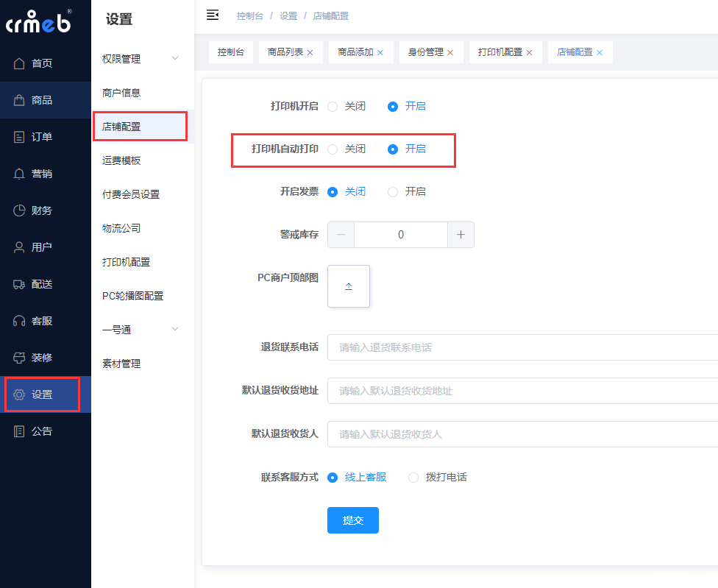Open the 配送 truck icon

(20, 284)
